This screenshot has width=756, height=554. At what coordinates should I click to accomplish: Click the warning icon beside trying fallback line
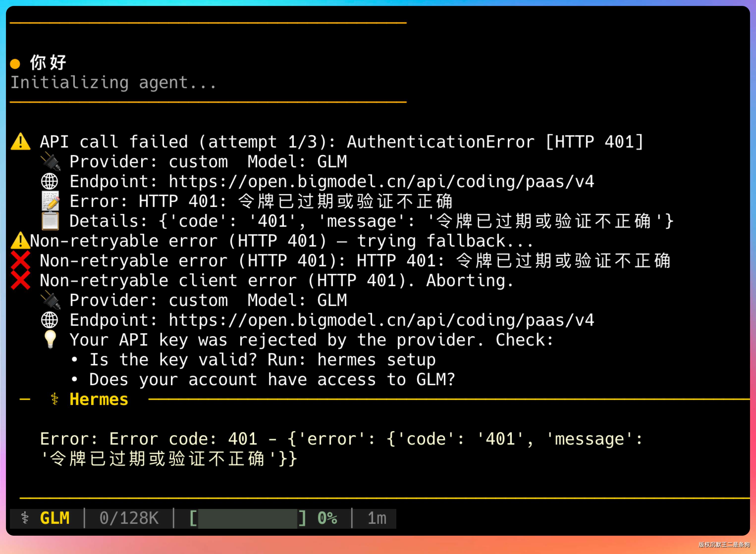coord(20,241)
